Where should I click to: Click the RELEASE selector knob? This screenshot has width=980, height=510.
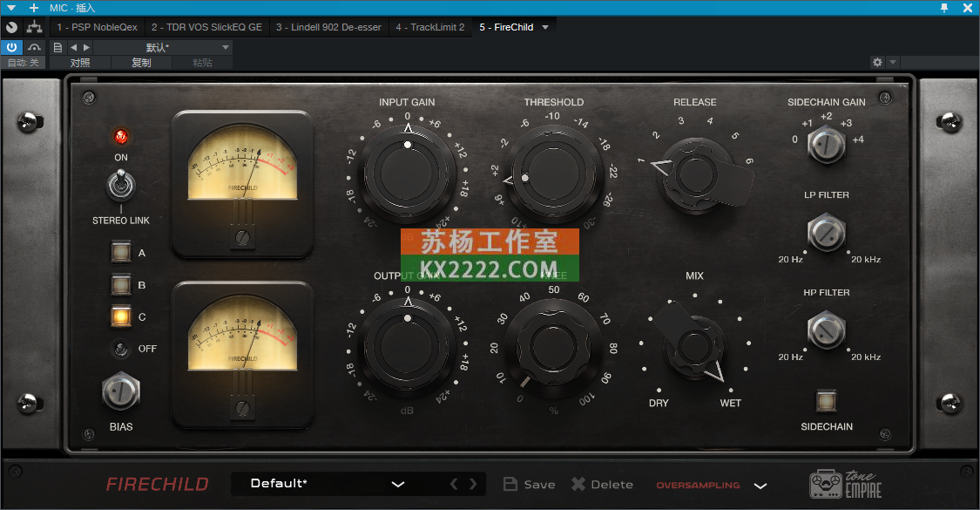click(x=696, y=174)
